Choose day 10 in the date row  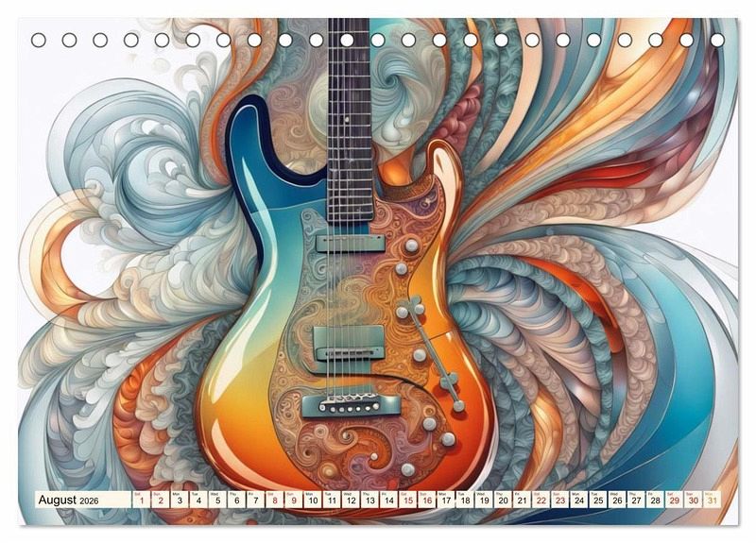(312, 500)
